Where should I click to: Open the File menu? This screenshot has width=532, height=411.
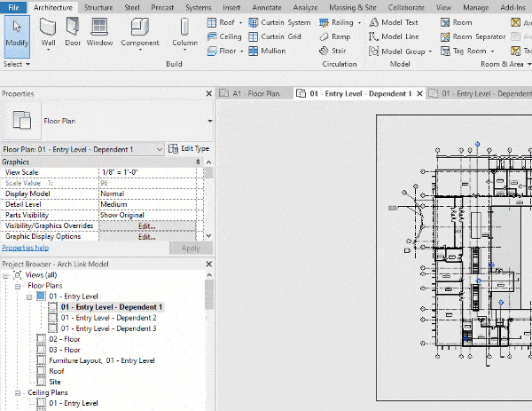13,7
